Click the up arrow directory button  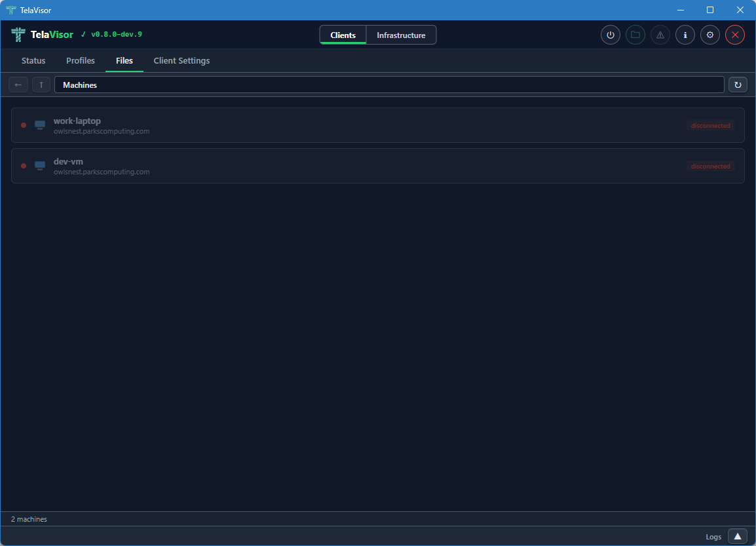[41, 85]
